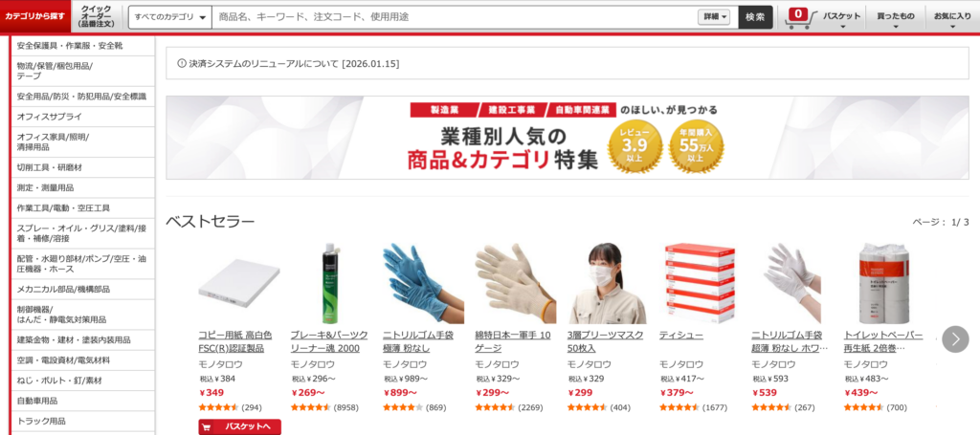
Task: Open the 詳細 advanced search dropdown
Action: 714,17
